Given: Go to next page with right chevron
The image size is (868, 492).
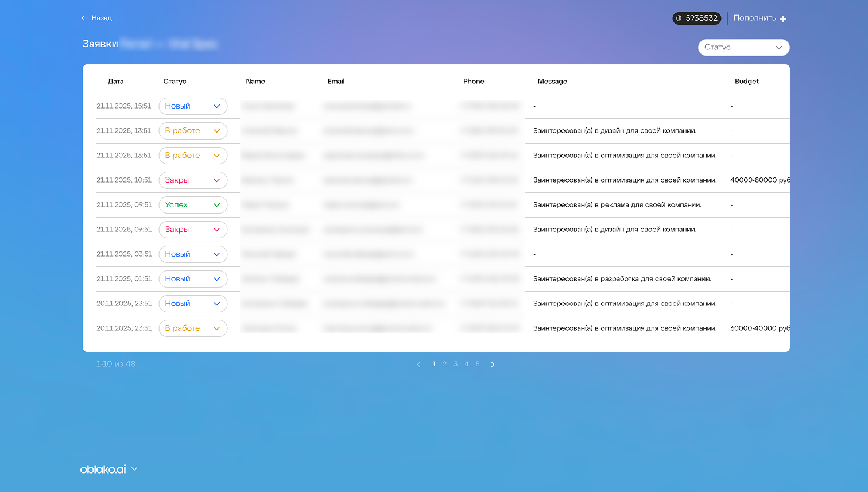Looking at the screenshot, I should pos(493,365).
